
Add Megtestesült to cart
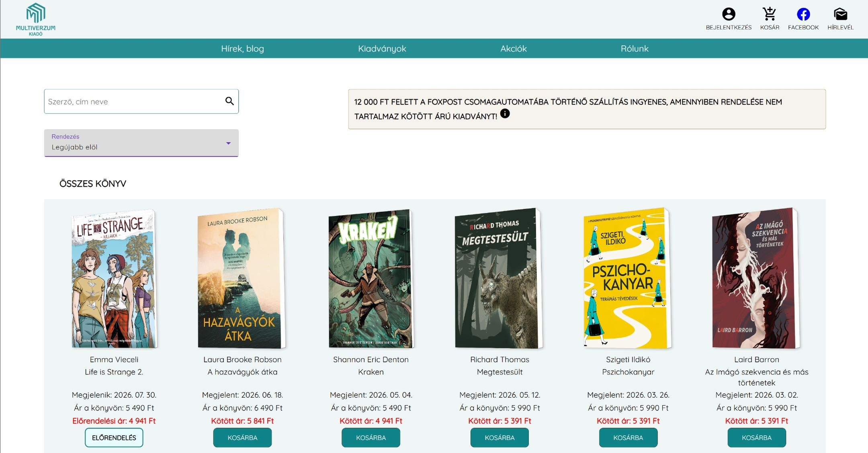pos(500,437)
